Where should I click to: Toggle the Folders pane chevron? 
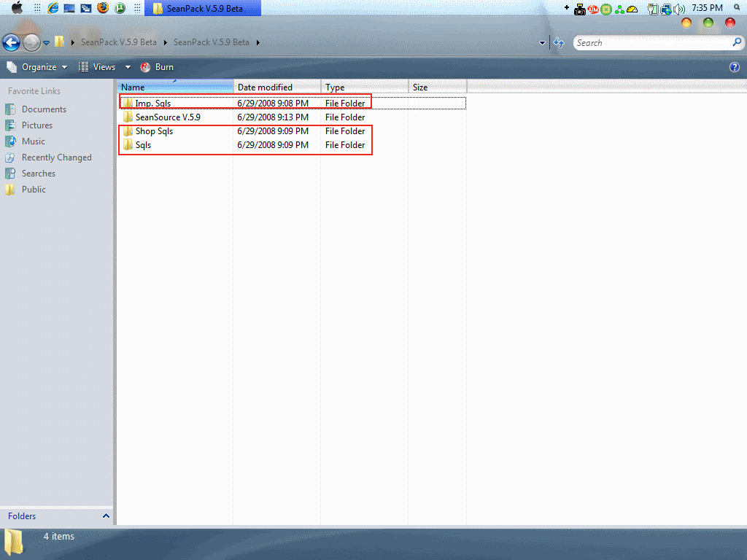point(106,516)
